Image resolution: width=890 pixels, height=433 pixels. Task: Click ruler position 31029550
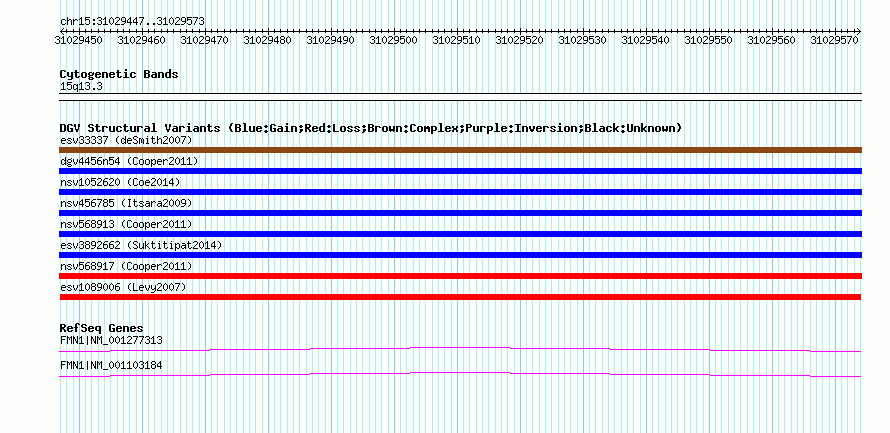pos(708,40)
